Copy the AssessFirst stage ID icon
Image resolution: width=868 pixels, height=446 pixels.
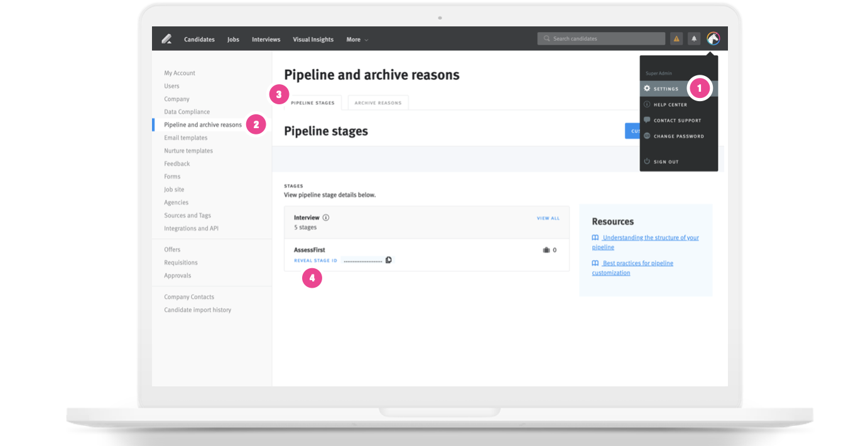tap(389, 260)
